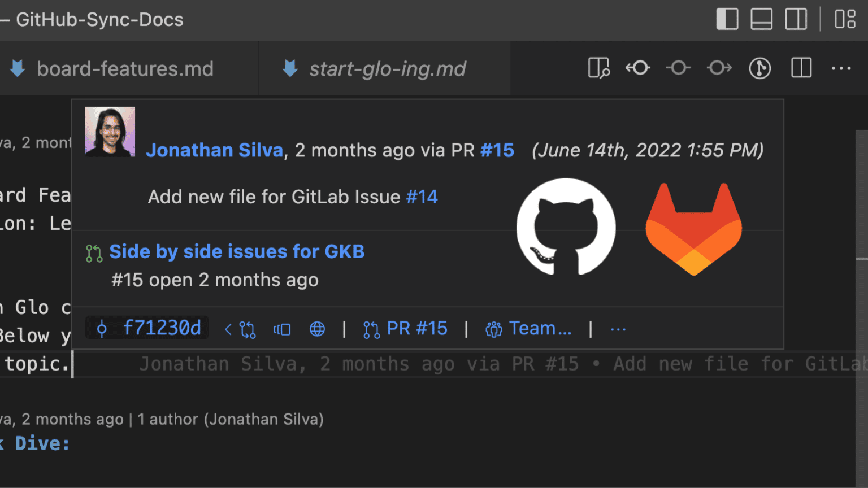Screen dimensions: 868x488
Task: Split the editor using split icon
Action: (801, 68)
